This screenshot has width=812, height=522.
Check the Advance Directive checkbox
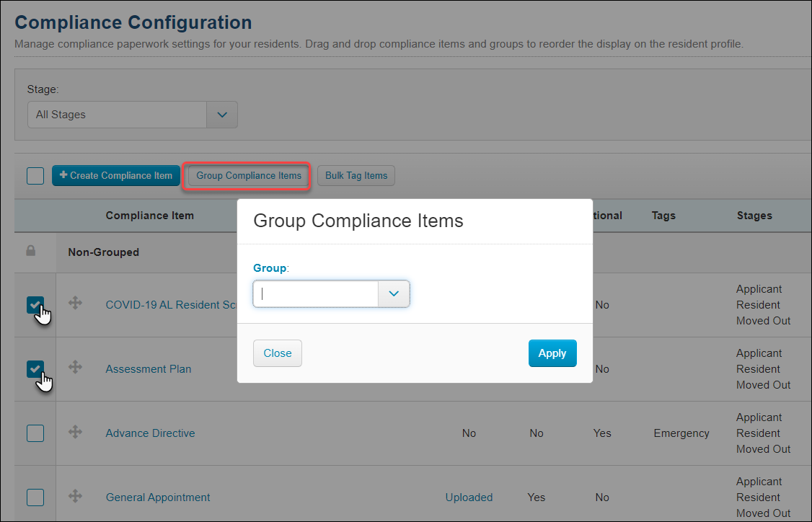coord(35,433)
